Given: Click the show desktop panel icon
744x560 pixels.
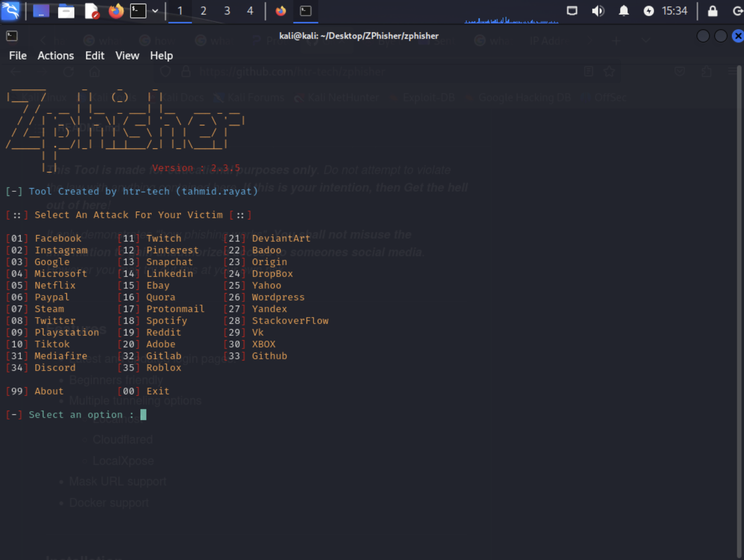Looking at the screenshot, I should tap(41, 10).
